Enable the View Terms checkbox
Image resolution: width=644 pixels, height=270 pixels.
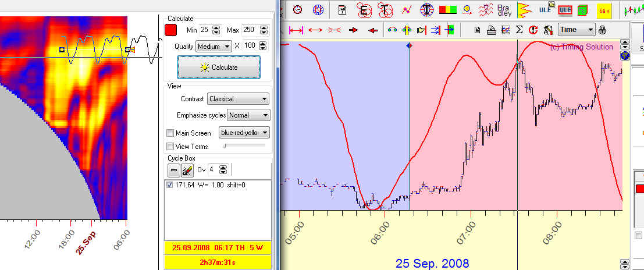pyautogui.click(x=170, y=147)
